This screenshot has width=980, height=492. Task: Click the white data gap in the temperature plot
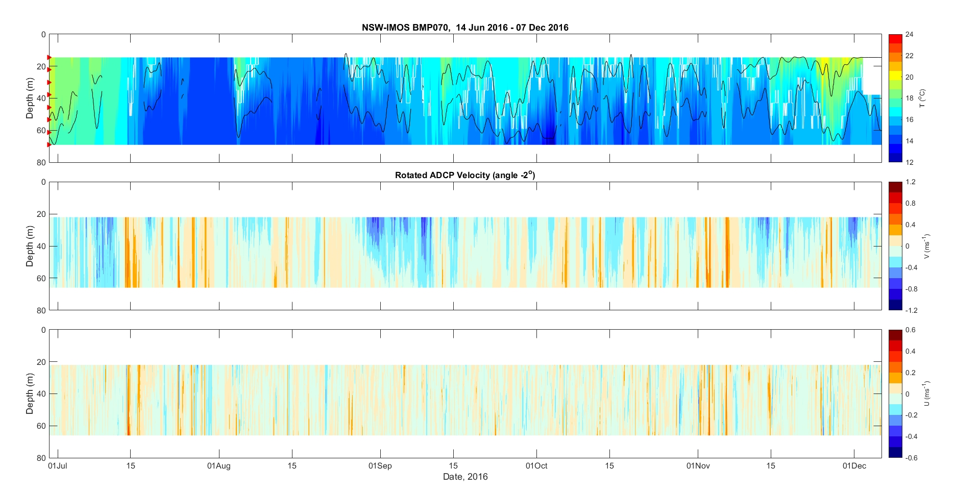pos(872,77)
